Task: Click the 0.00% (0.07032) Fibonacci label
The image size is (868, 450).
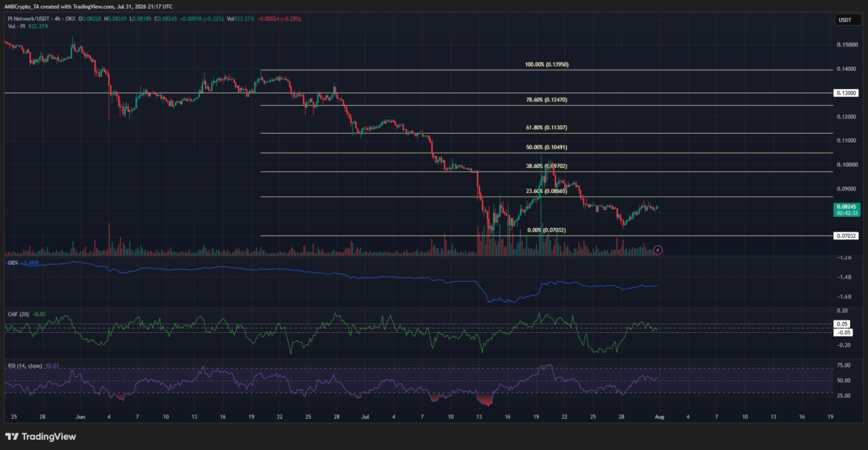Action: [x=546, y=230]
